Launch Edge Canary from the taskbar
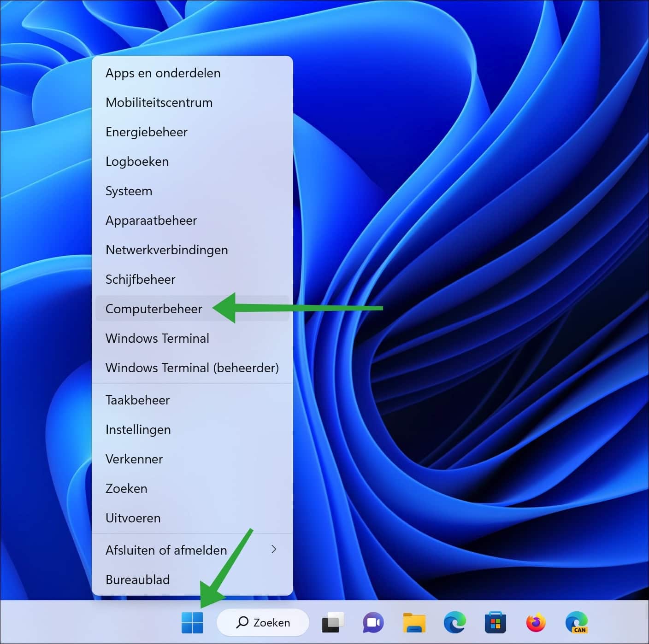This screenshot has height=644, width=649. pyautogui.click(x=576, y=622)
